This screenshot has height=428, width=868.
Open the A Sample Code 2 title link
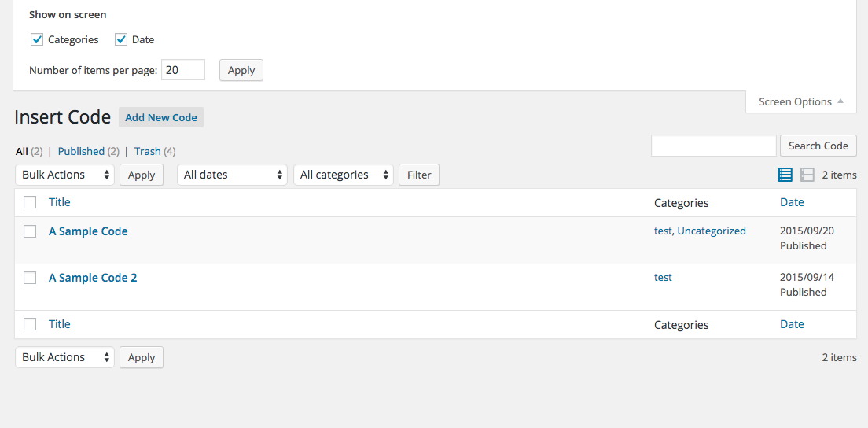coord(93,278)
